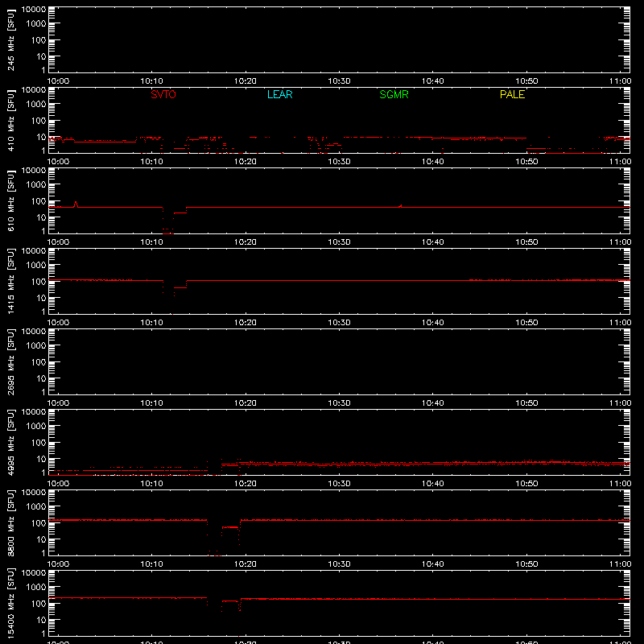Click 10:30 tick below the 245 MHz panel

[339, 81]
